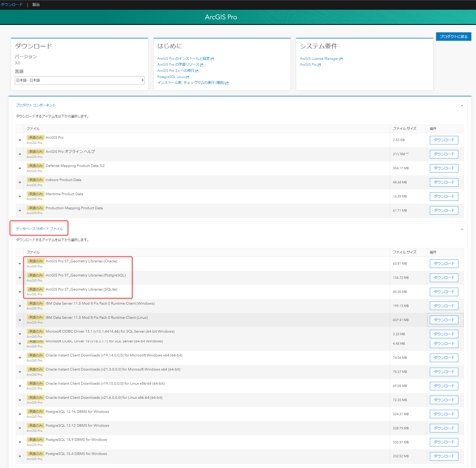Expand IBM Data Server Runtime Client (Windows) row
The height and width of the screenshot is (468, 476).
[20, 306]
